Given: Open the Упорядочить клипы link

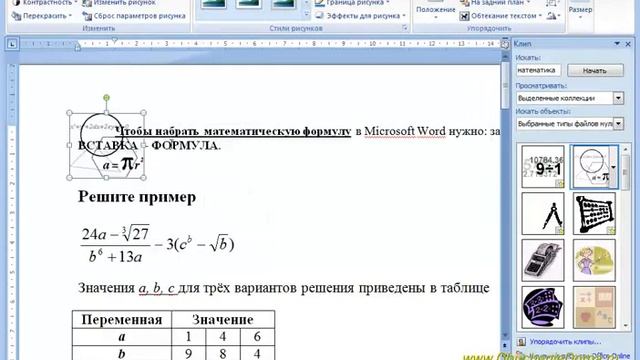Looking at the screenshot, I should pyautogui.click(x=565, y=341).
